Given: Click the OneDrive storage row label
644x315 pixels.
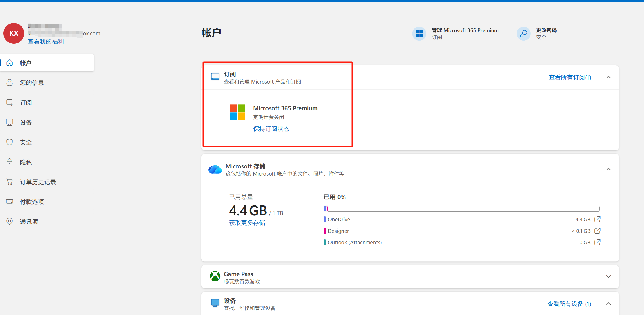Looking at the screenshot, I should click(x=339, y=220).
